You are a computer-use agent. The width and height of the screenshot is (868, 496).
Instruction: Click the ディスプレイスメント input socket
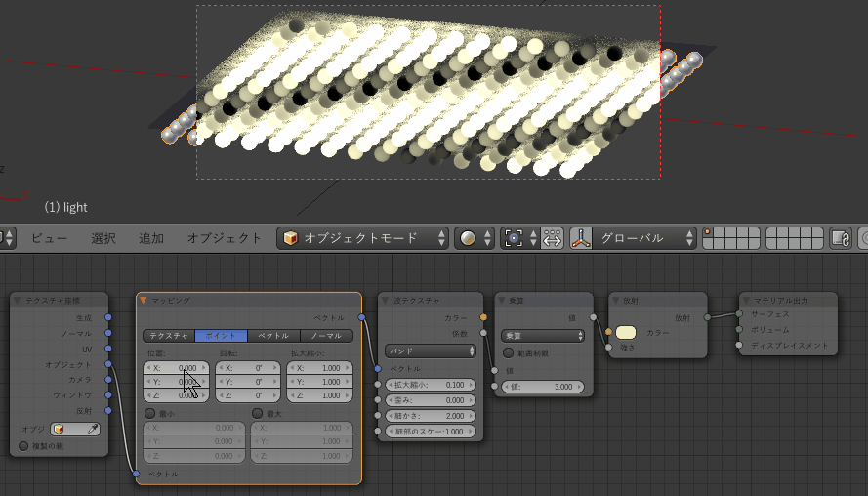[x=739, y=345]
